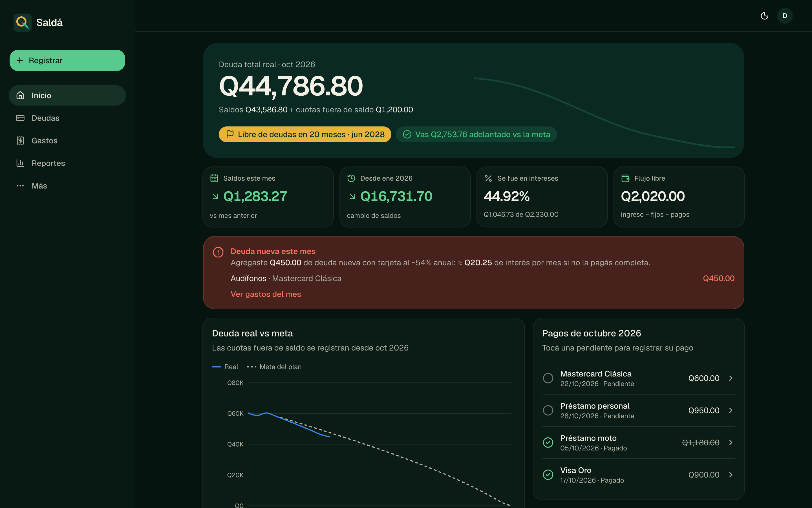This screenshot has height=508, width=812.
Task: Click the Saldá logo icon
Action: (x=23, y=23)
